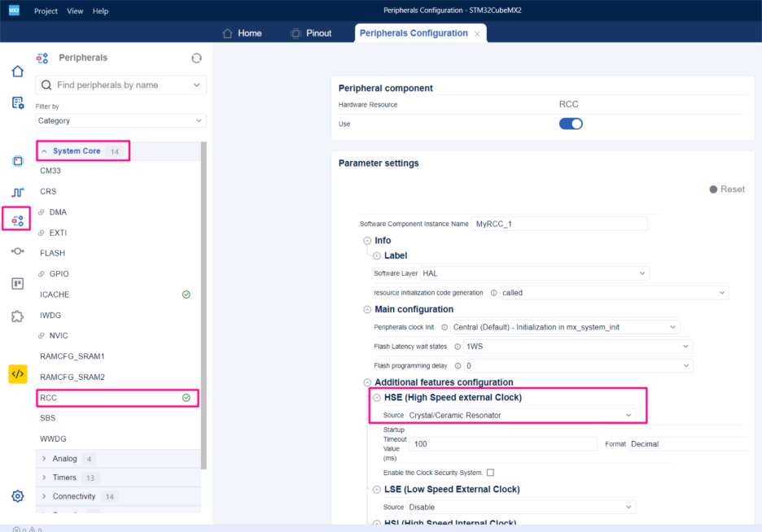This screenshot has height=532, width=762.
Task: Open the Help menu
Action: click(x=101, y=11)
